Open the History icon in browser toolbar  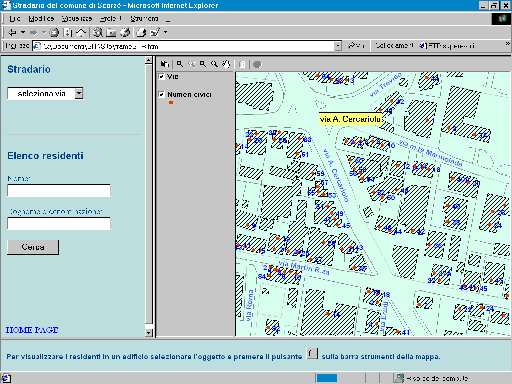click(125, 32)
